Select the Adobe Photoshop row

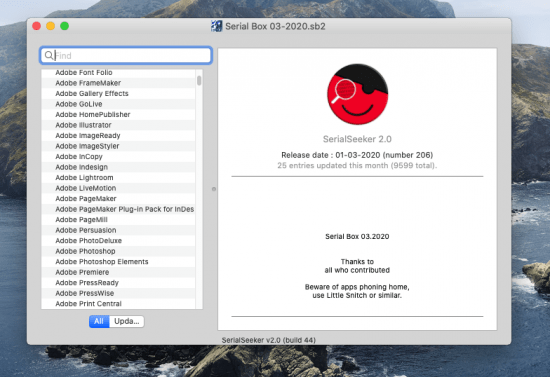point(119,251)
